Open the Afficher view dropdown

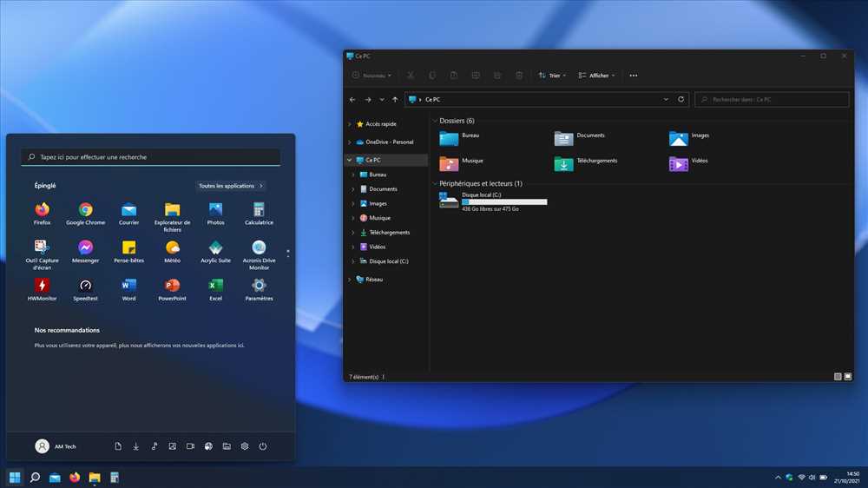coord(596,76)
